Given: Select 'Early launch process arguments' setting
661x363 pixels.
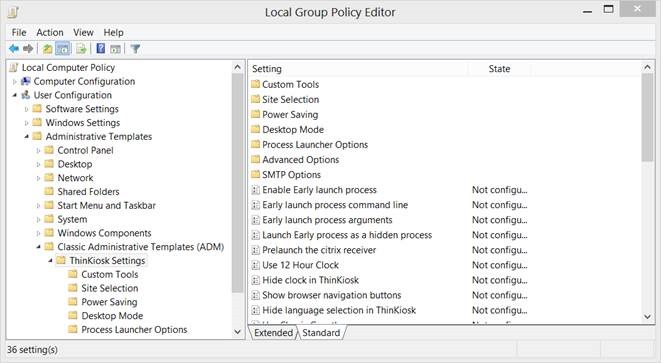Looking at the screenshot, I should pyautogui.click(x=327, y=220).
